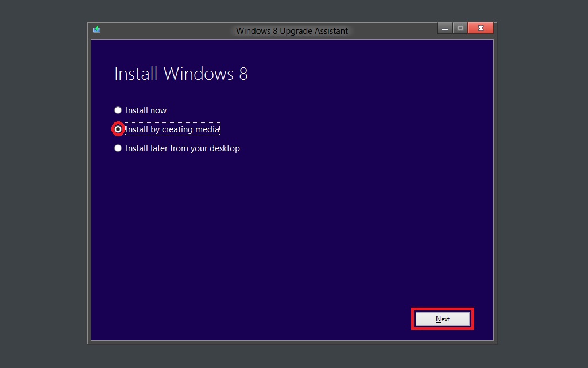Click empty title bar space right of the title
The width and height of the screenshot is (588, 368).
coord(396,30)
